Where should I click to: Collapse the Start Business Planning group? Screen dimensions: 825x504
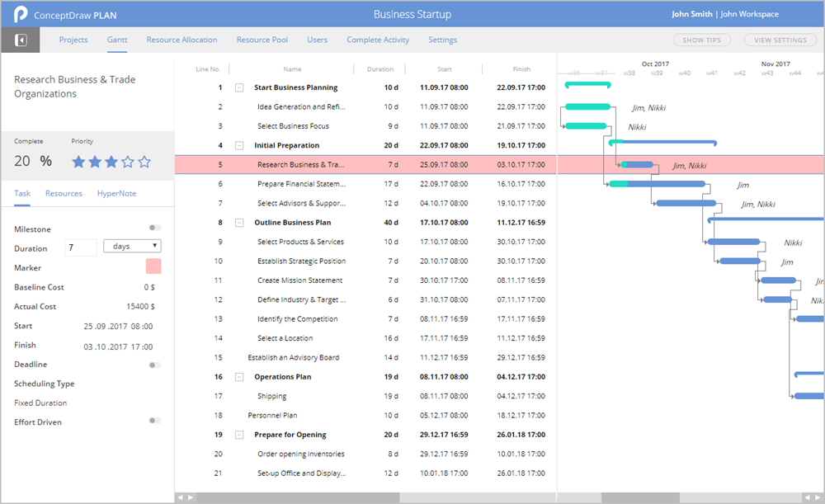click(239, 87)
